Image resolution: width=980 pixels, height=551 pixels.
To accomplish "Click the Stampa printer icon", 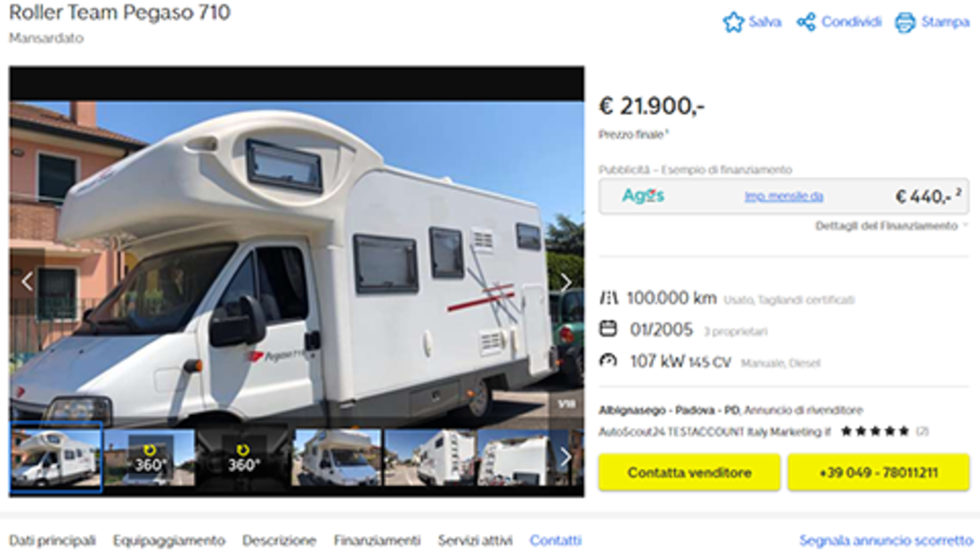I will point(904,22).
